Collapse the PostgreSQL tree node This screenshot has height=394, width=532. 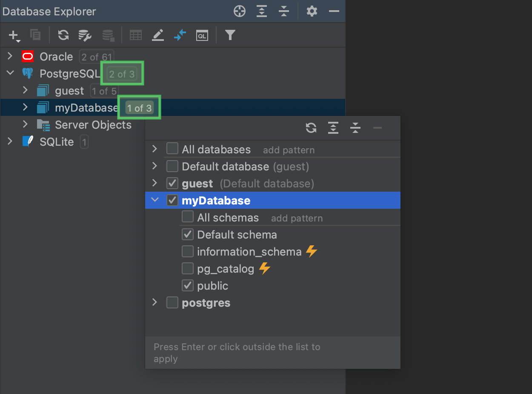pyautogui.click(x=10, y=73)
